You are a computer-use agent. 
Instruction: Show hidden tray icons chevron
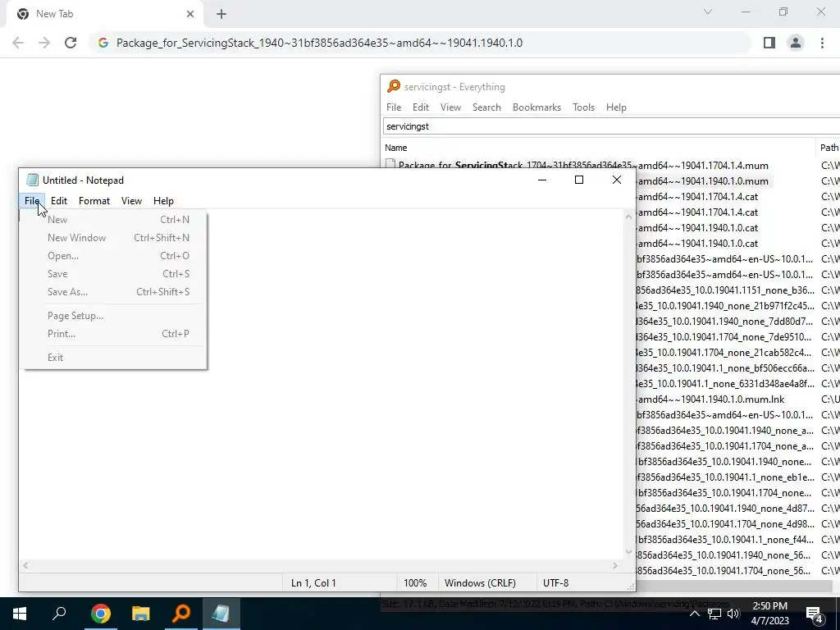(x=694, y=614)
